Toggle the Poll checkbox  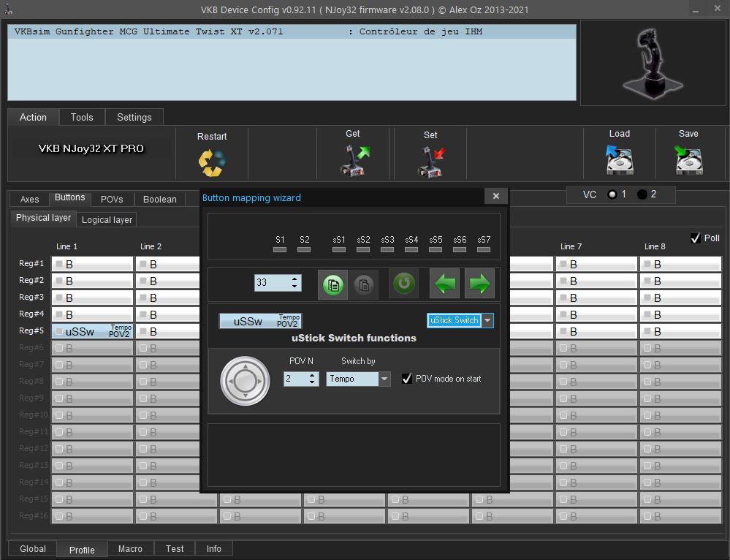tap(696, 238)
